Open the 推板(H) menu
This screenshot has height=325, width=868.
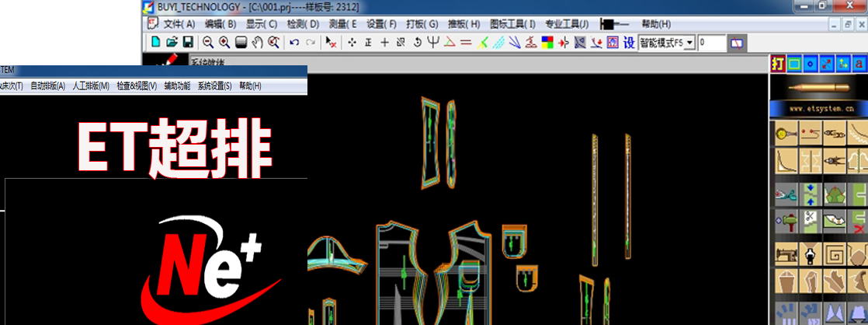click(464, 24)
